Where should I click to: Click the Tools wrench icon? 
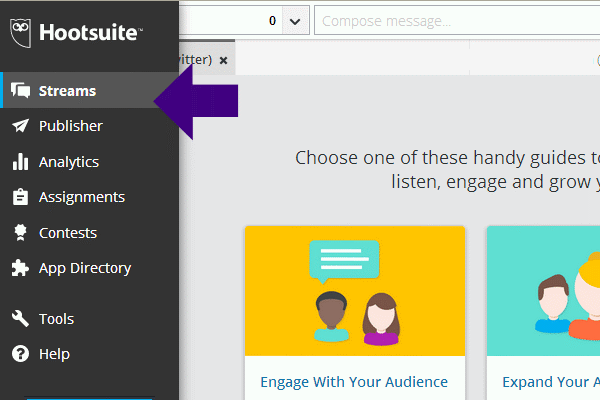click(20, 319)
